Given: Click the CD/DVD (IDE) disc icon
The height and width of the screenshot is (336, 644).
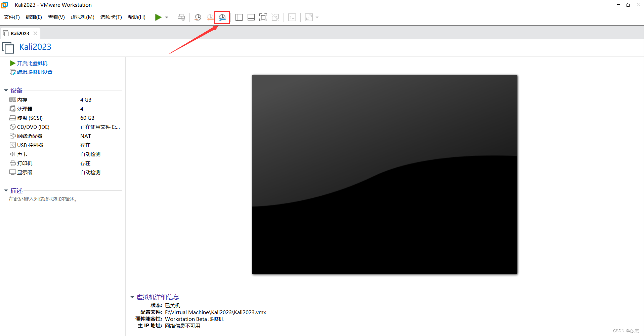Looking at the screenshot, I should coord(13,127).
